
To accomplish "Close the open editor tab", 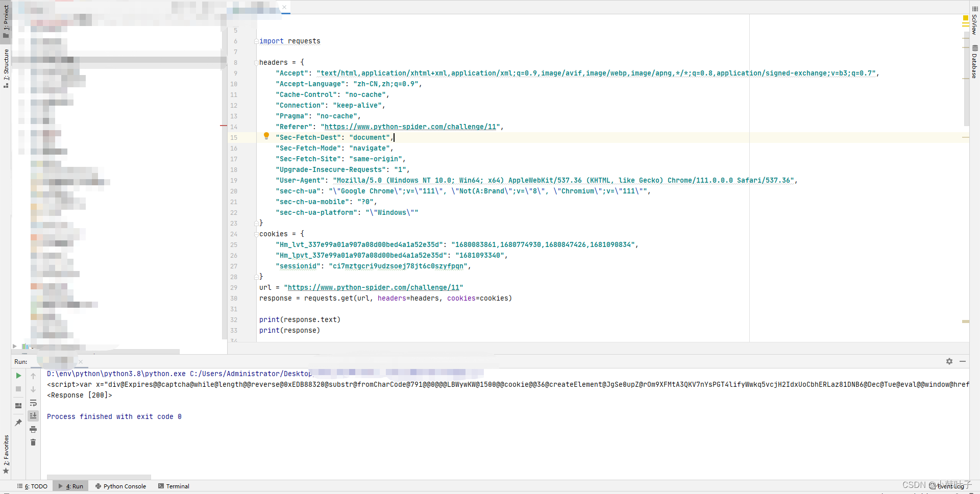I will pos(284,7).
